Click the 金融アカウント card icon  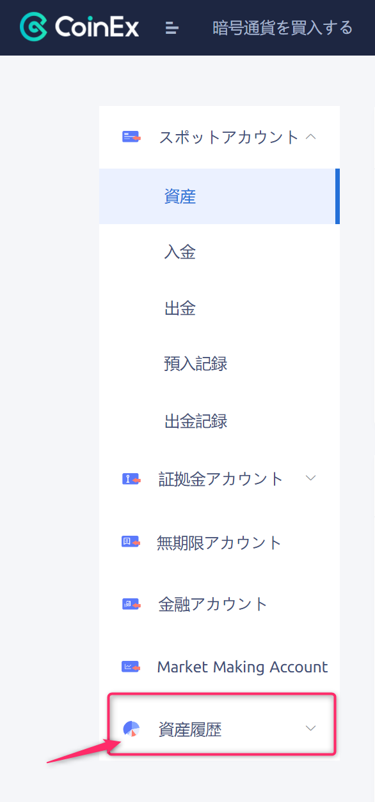coord(131,605)
